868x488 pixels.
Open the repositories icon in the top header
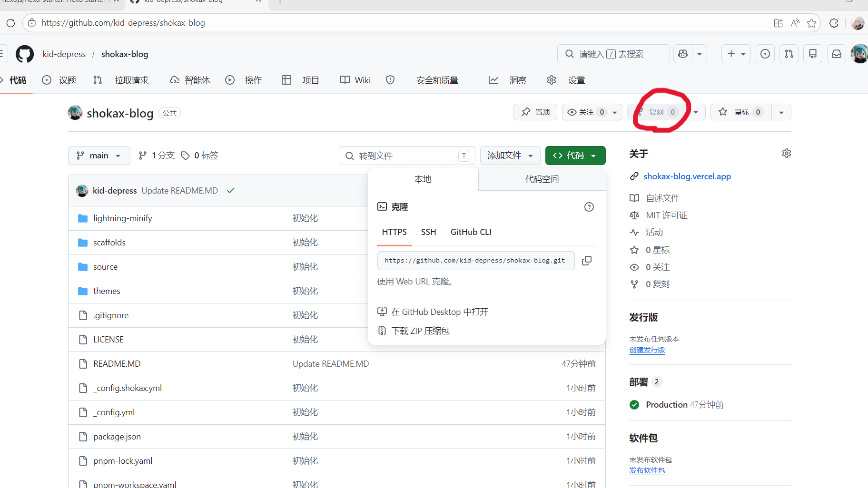click(x=813, y=54)
